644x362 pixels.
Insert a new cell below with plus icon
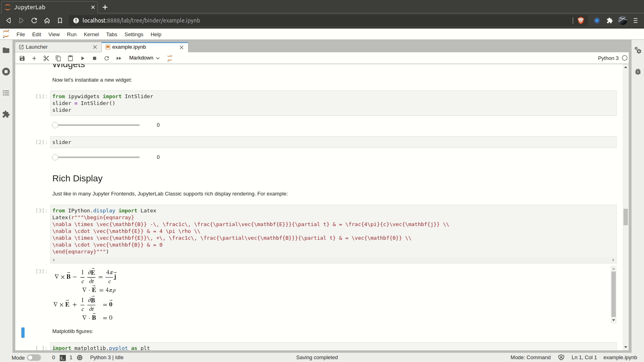click(x=34, y=58)
